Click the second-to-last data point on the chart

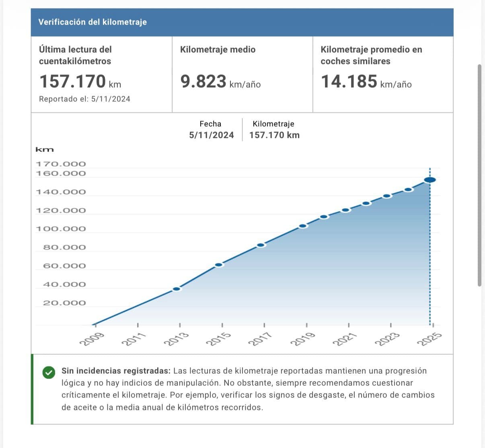tap(408, 190)
